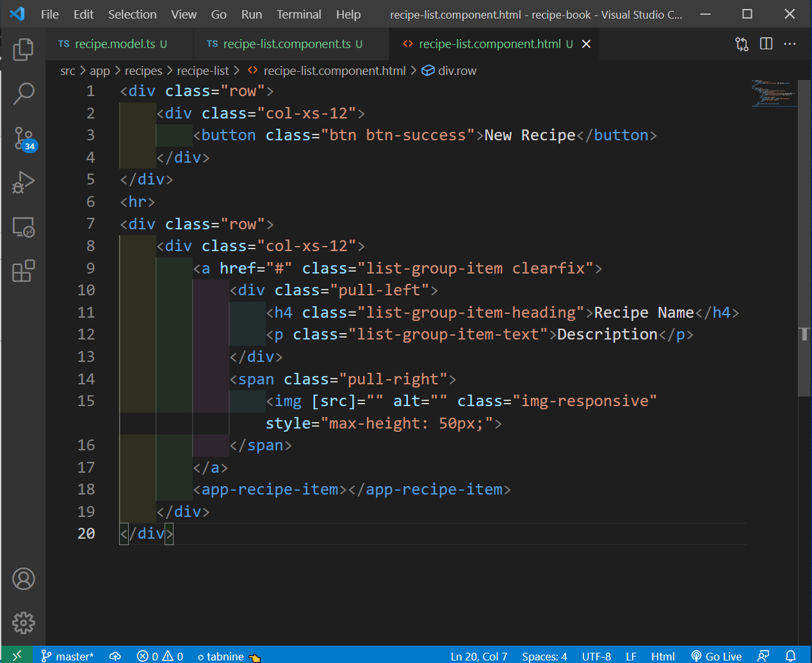Click the vertical editor scrollbar

(805, 237)
